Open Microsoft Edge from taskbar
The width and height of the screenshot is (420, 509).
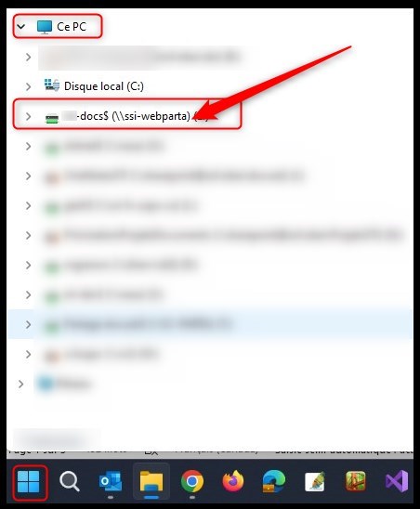click(274, 481)
